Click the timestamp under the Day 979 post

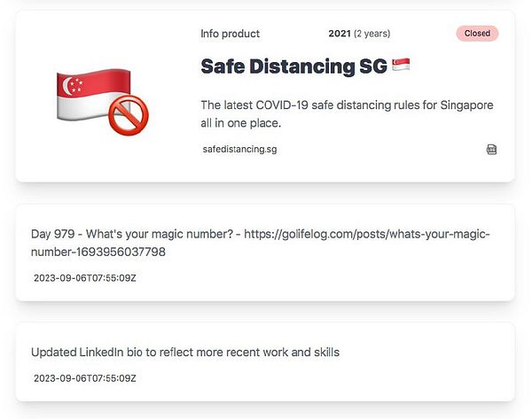(x=85, y=278)
